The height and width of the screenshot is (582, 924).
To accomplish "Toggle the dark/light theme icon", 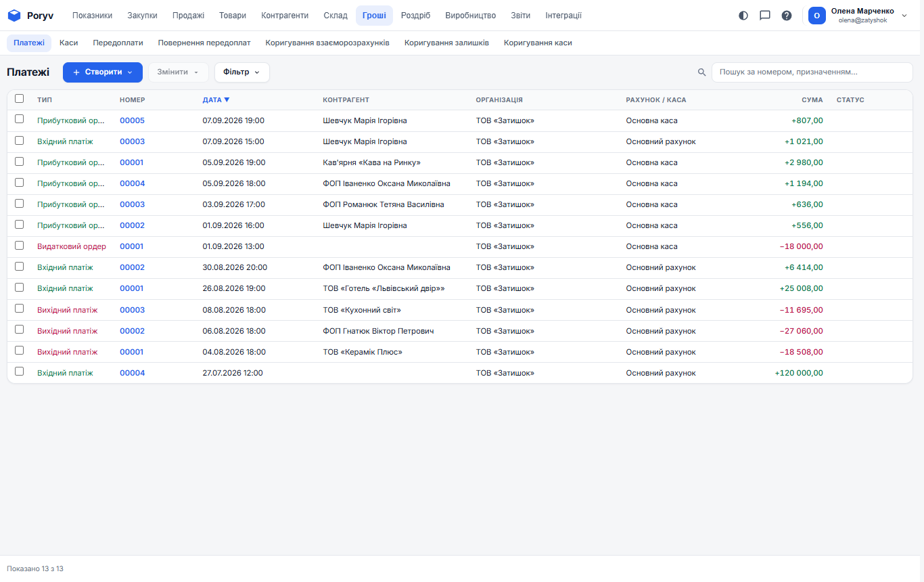I will pyautogui.click(x=743, y=16).
